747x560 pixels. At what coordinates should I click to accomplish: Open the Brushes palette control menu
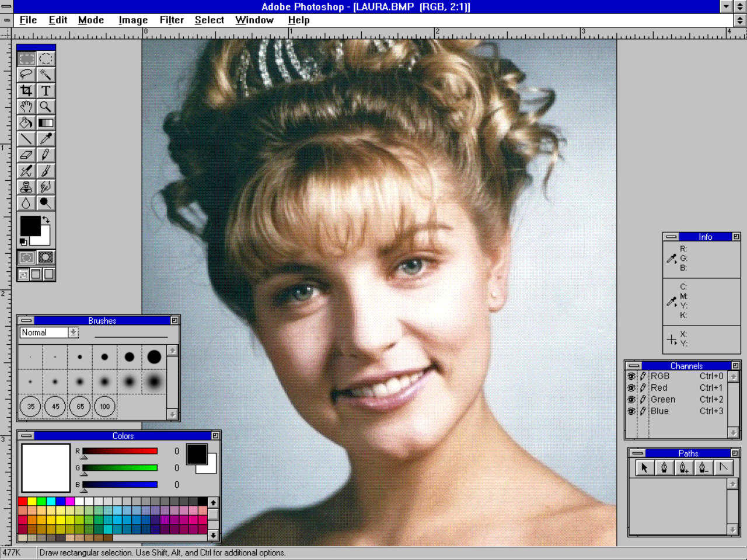click(x=26, y=321)
